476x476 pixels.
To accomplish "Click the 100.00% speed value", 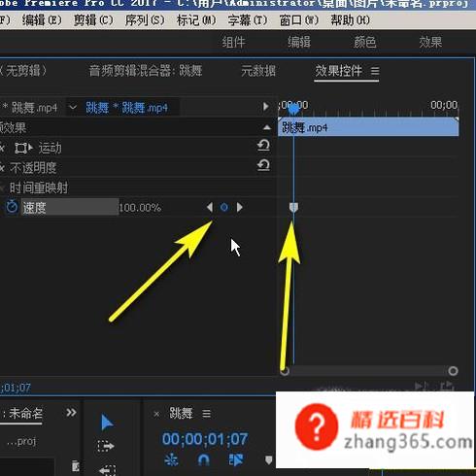I will [140, 208].
